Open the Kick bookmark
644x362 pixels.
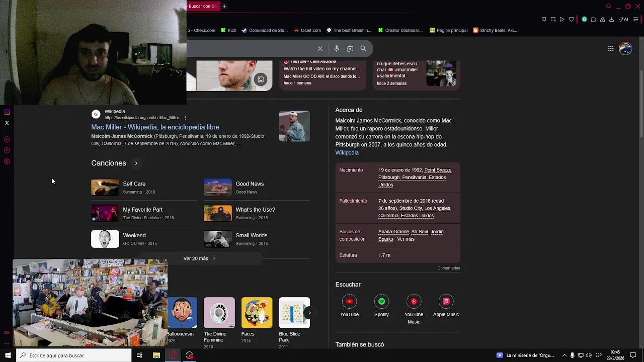click(228, 30)
